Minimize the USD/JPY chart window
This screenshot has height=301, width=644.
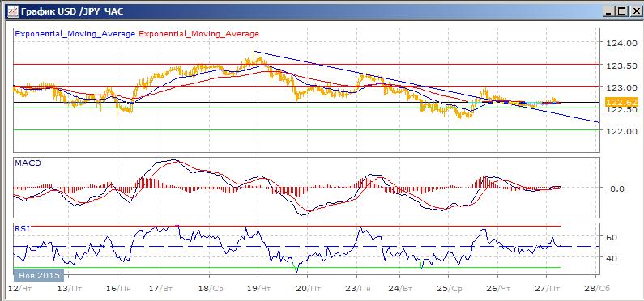pos(610,11)
